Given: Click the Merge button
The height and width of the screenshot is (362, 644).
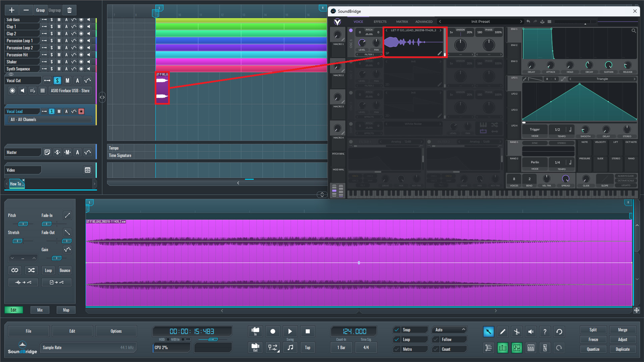Looking at the screenshot, I should (x=623, y=330).
